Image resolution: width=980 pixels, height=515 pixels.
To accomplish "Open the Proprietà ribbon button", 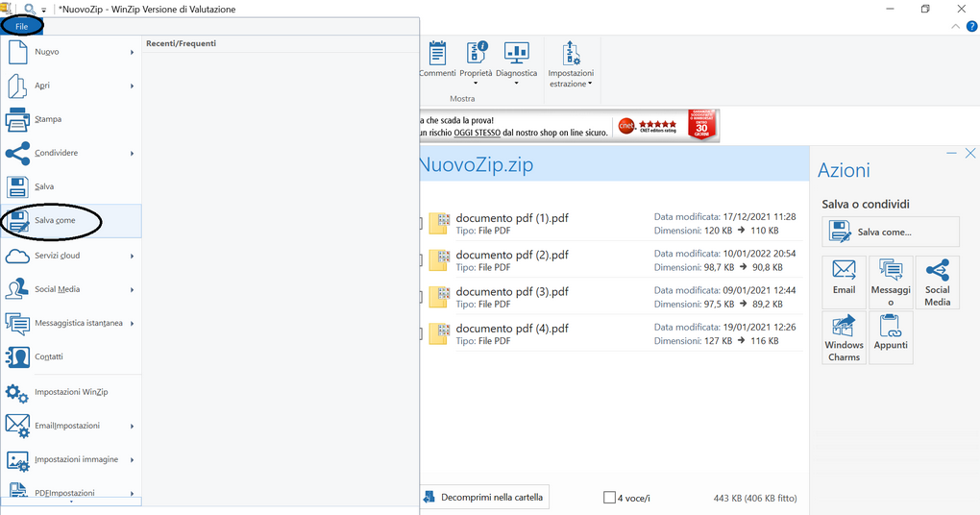I will [476, 62].
